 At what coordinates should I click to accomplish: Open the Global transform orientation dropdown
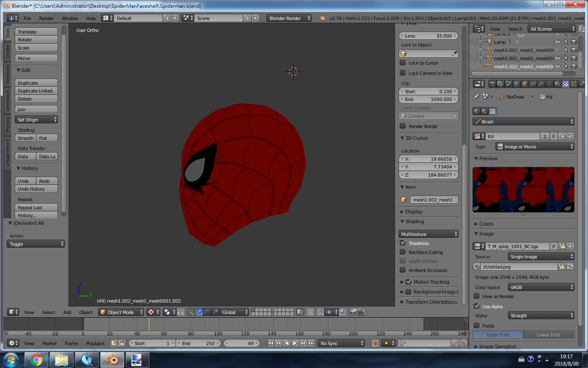pos(234,312)
